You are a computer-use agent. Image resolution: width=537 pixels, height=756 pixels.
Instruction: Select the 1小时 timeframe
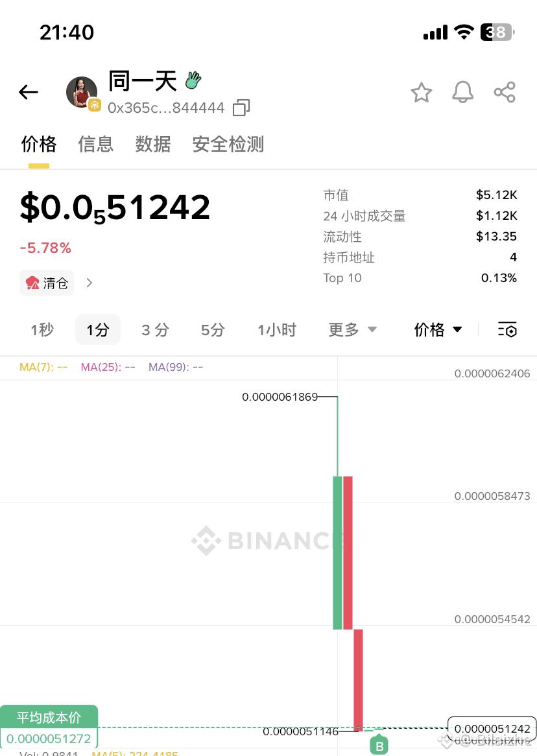click(276, 330)
